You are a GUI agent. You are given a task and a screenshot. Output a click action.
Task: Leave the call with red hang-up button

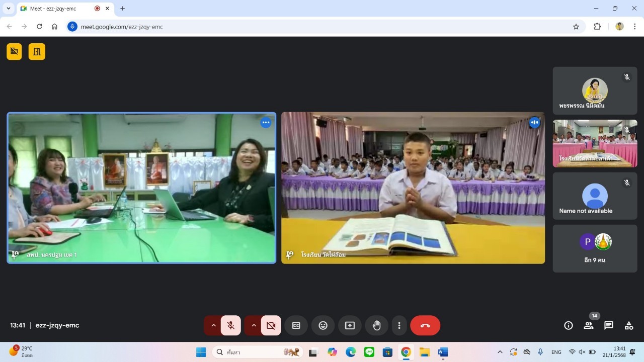(425, 325)
